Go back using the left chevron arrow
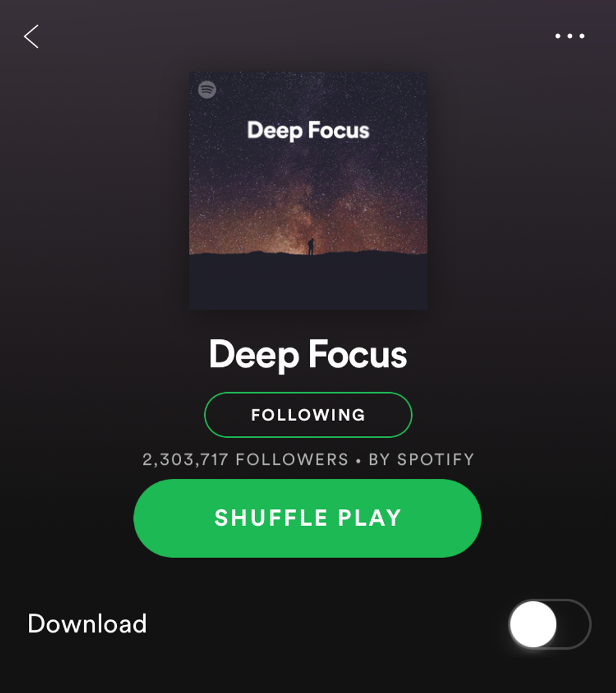Image resolution: width=616 pixels, height=693 pixels. coord(31,36)
